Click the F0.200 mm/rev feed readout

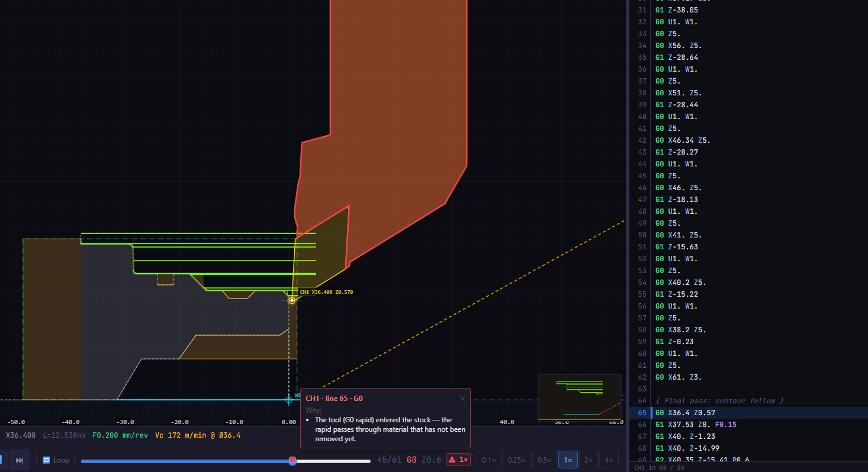tap(120, 435)
